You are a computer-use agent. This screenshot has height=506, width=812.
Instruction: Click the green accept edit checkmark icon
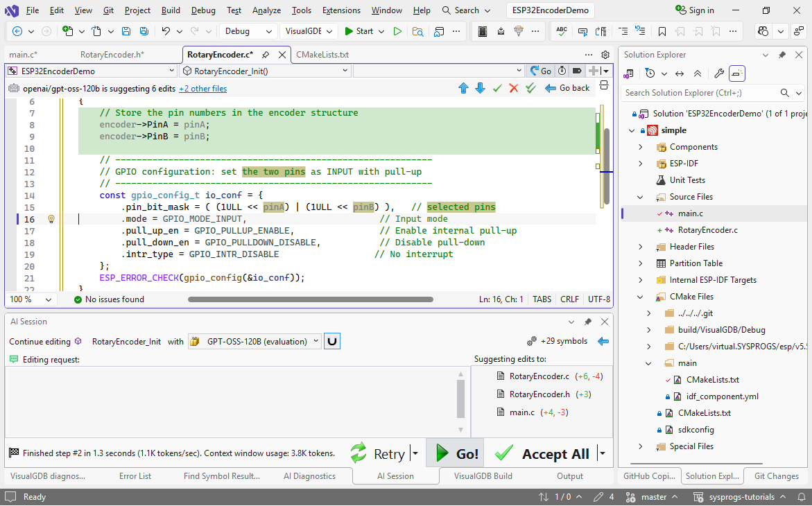point(497,88)
